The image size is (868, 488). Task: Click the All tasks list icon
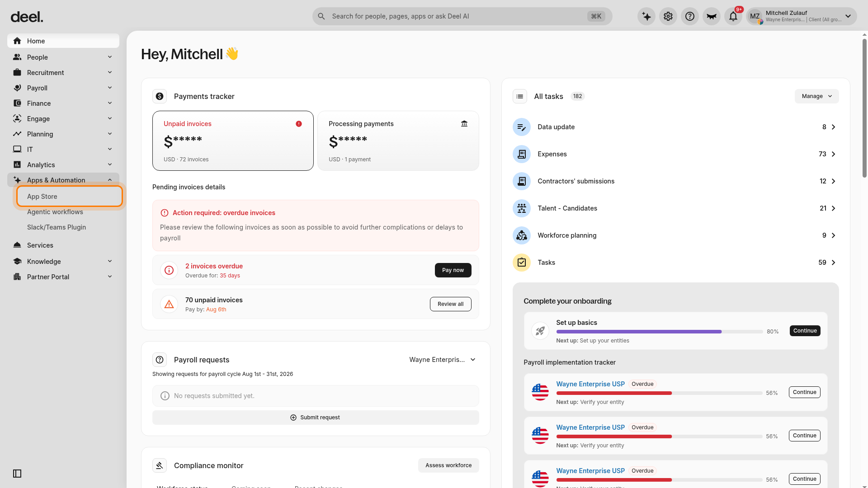click(520, 96)
